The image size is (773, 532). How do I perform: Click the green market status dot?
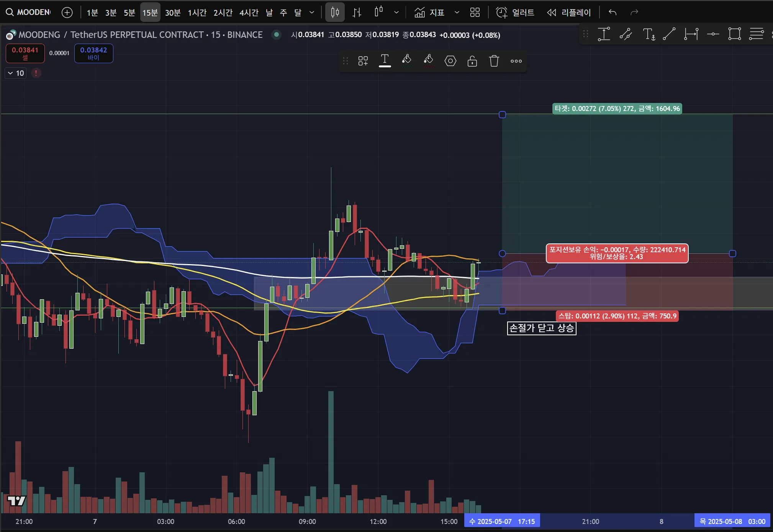[276, 35]
